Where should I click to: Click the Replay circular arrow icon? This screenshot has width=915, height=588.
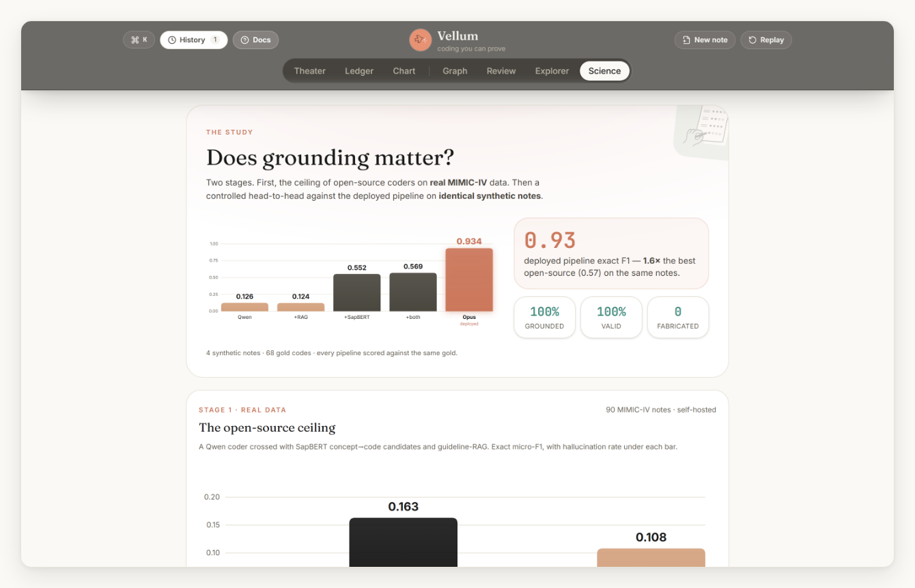[752, 40]
